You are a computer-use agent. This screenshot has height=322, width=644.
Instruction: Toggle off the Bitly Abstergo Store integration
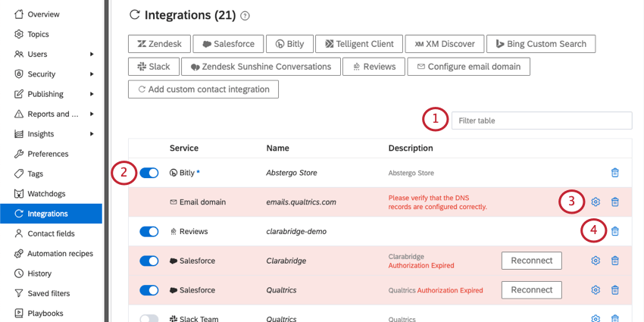click(x=149, y=173)
